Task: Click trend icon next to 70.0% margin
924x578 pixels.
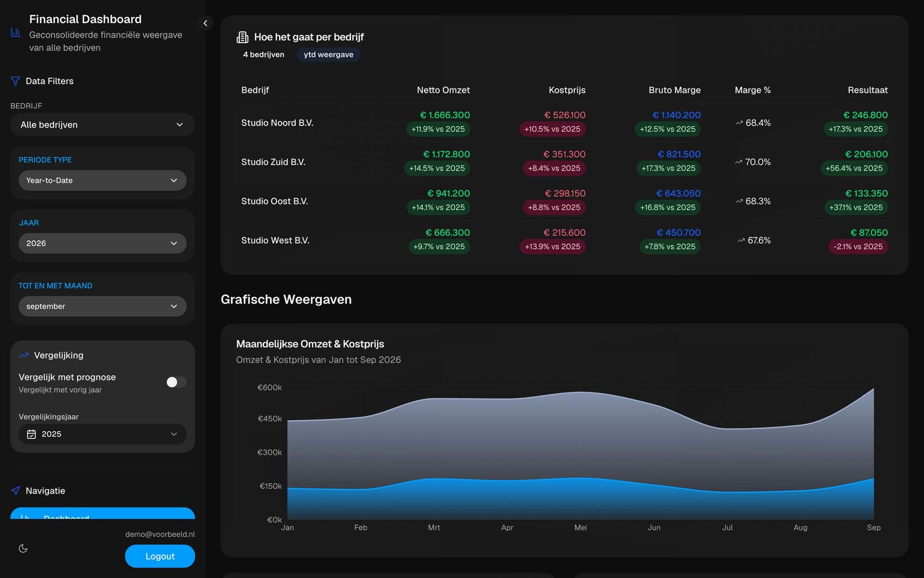Action: point(739,162)
